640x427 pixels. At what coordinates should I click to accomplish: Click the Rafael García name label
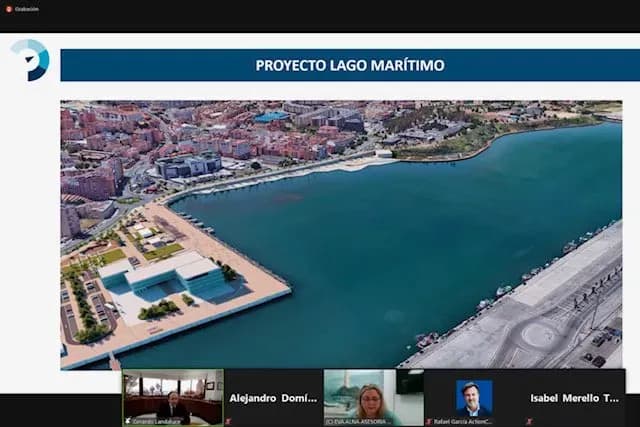463,422
